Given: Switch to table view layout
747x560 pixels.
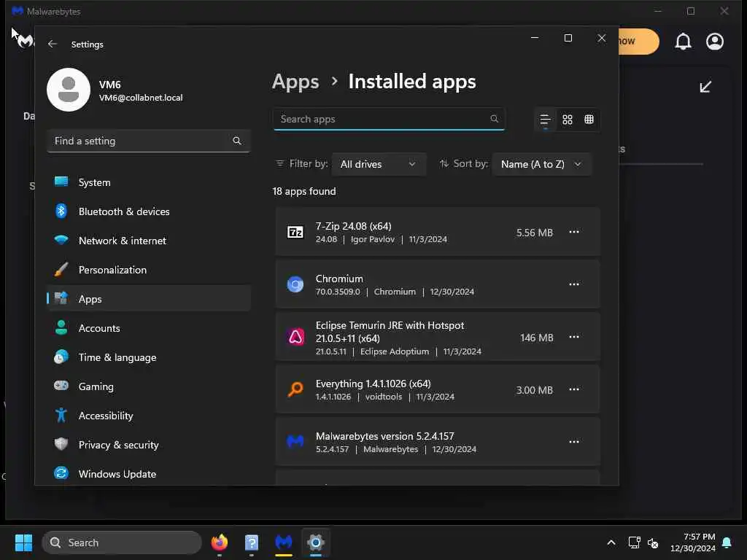Looking at the screenshot, I should pyautogui.click(x=589, y=120).
